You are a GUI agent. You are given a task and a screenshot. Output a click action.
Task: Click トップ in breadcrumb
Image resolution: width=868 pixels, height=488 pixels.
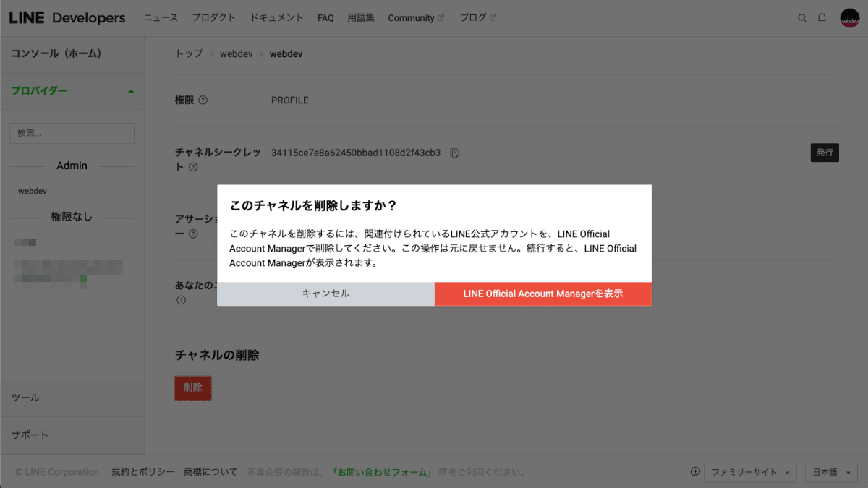coord(189,54)
